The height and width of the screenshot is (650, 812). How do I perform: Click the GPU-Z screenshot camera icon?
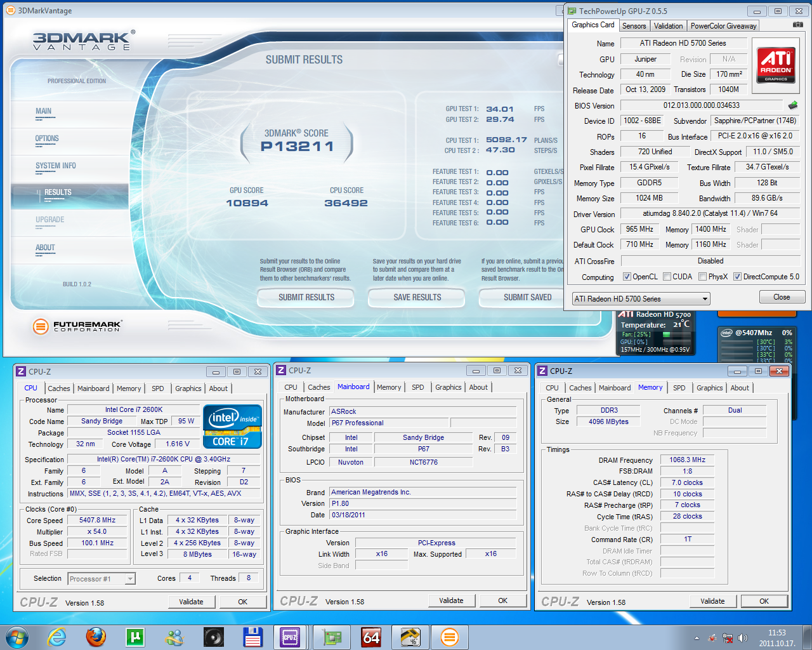click(797, 25)
